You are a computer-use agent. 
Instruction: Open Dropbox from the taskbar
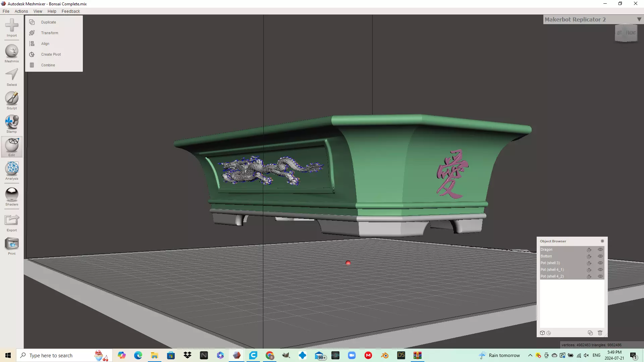187,355
